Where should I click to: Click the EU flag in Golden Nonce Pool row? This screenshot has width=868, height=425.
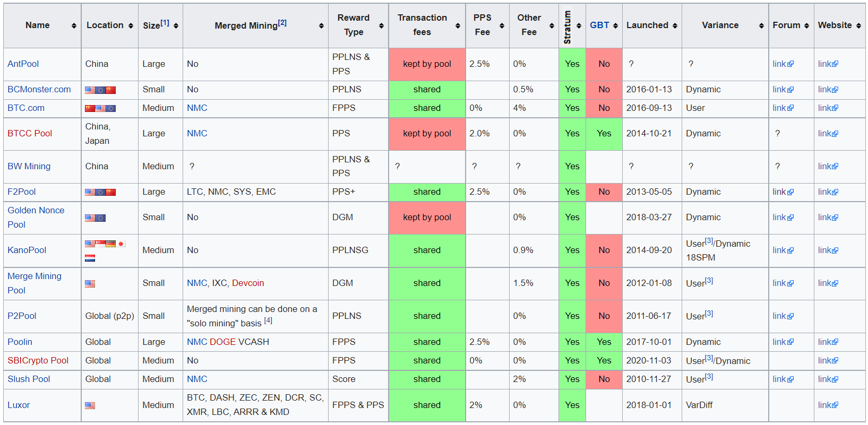[x=100, y=218]
